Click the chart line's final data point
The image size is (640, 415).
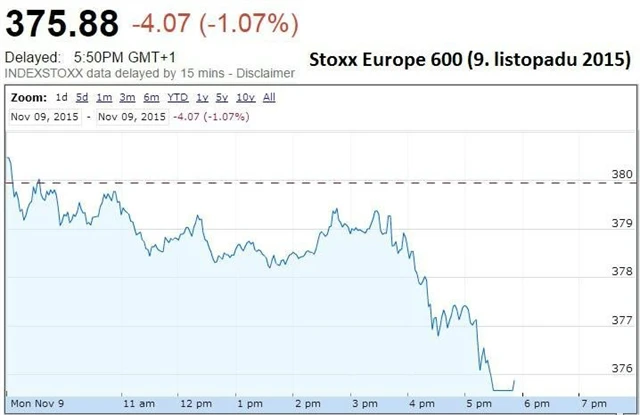point(515,381)
